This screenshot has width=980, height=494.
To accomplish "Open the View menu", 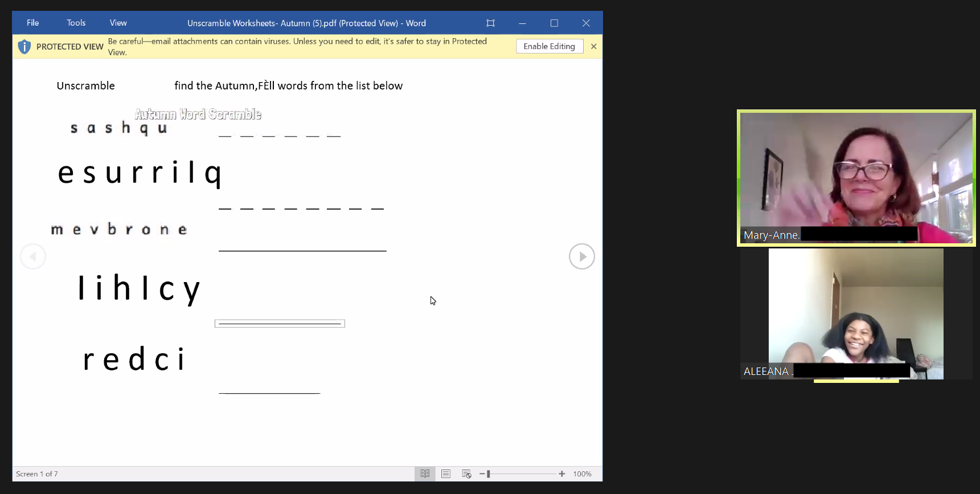I will coord(118,23).
